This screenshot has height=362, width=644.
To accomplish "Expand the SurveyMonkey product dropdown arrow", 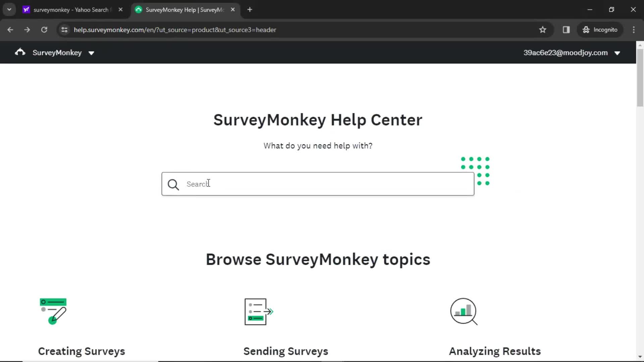I will [91, 53].
